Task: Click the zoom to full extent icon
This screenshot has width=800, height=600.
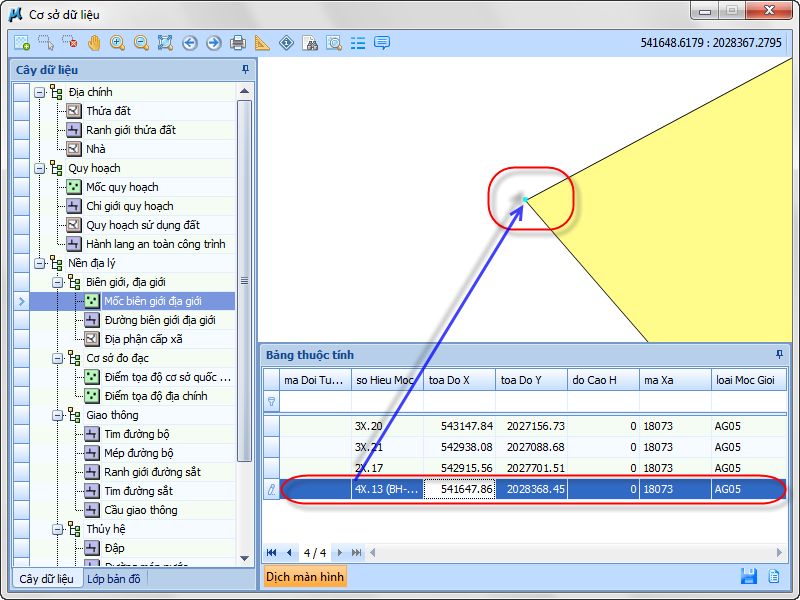Action: 166,43
